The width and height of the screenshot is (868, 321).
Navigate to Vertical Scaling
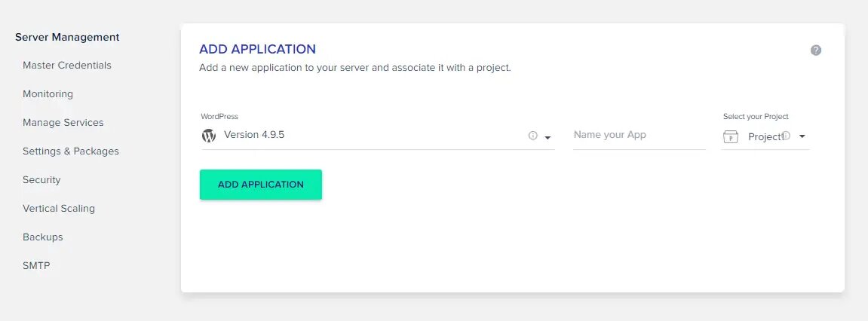pyautogui.click(x=59, y=209)
